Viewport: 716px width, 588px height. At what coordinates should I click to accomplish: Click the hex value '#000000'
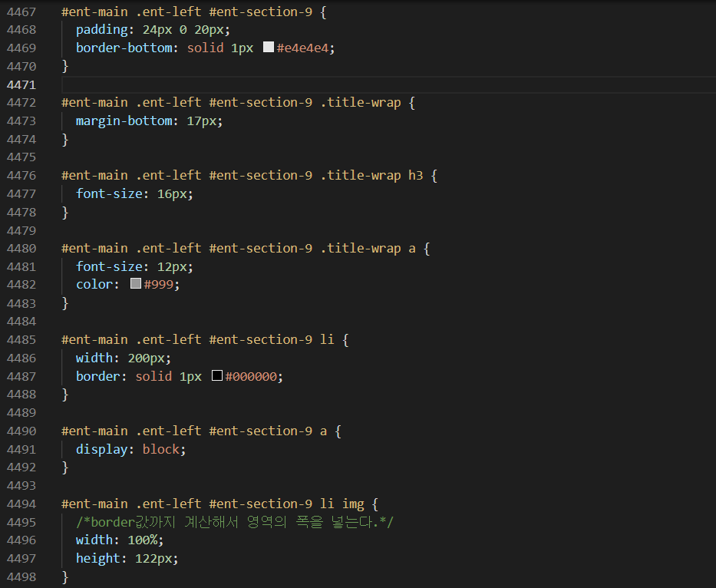click(251, 376)
